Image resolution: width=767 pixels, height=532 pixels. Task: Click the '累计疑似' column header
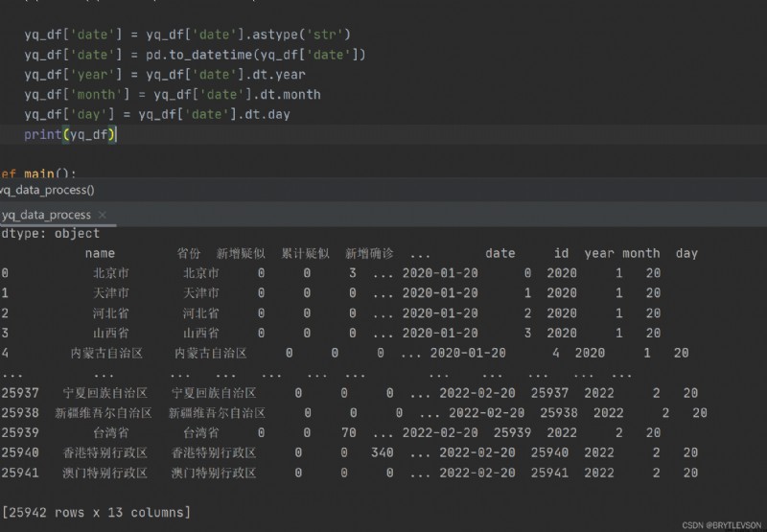305,253
